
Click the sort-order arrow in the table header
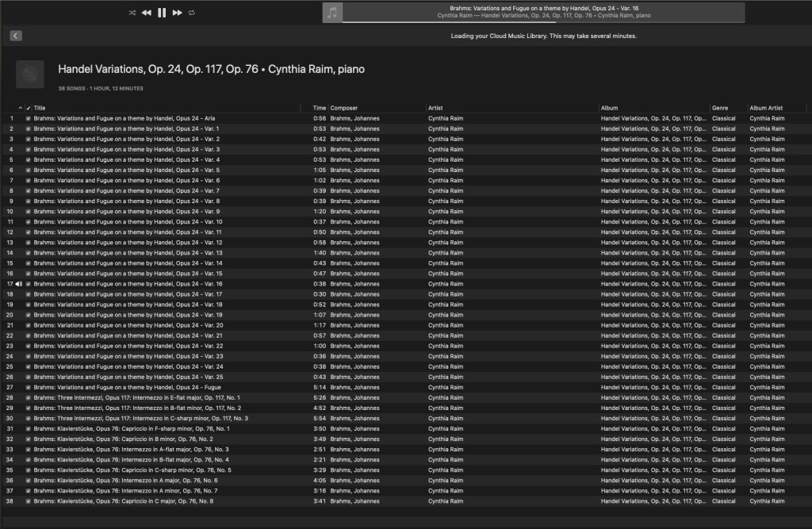[x=21, y=108]
